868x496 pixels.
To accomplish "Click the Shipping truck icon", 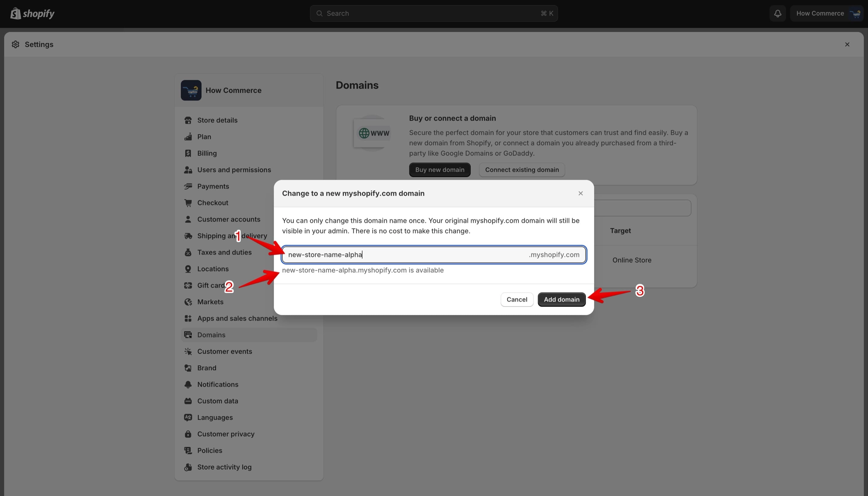I will tap(188, 236).
